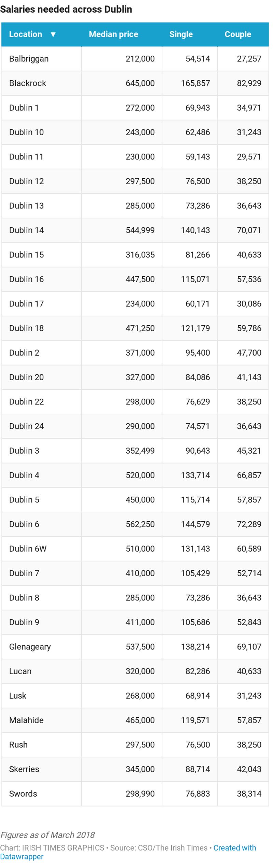Sort by Single salary column header
Screen dimensions: 273x868
[x=181, y=34]
